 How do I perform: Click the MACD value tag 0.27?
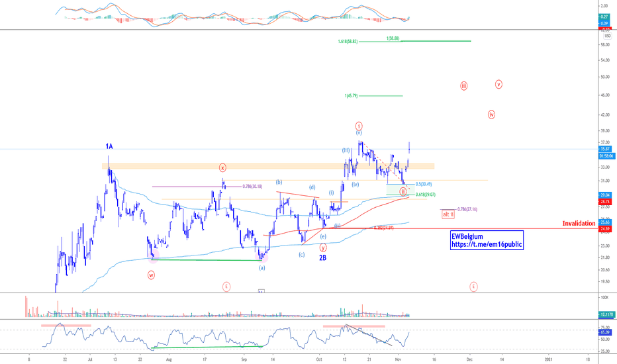(604, 17)
